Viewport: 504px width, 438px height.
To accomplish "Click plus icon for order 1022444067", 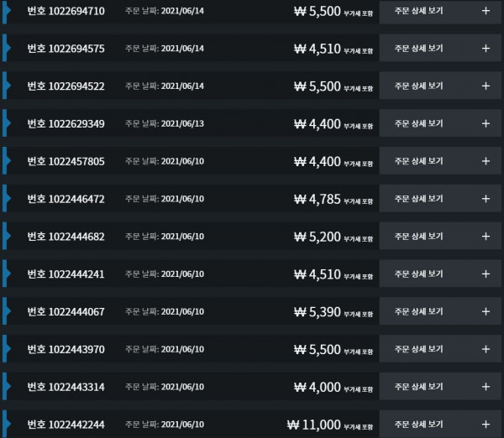I will tap(486, 311).
